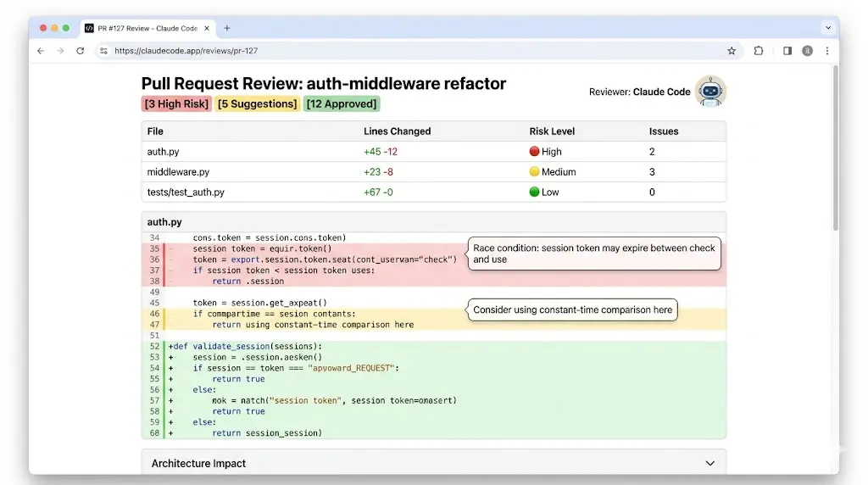Close the PR #127 Review tab

pos(207,28)
